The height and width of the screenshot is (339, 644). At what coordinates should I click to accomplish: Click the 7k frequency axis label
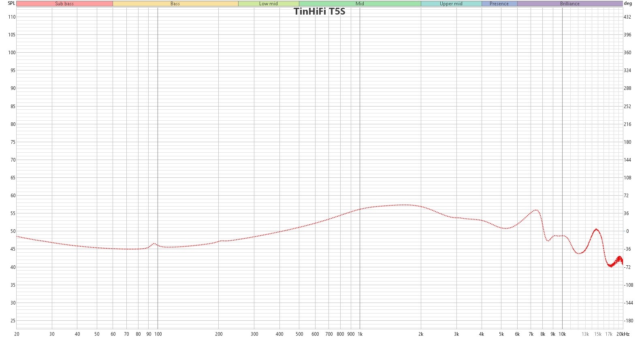(531, 334)
